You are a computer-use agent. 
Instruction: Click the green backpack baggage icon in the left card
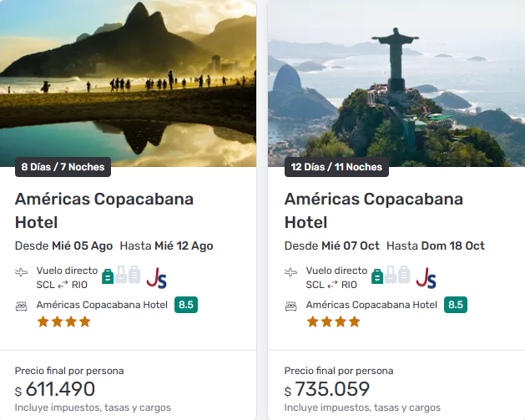(108, 276)
